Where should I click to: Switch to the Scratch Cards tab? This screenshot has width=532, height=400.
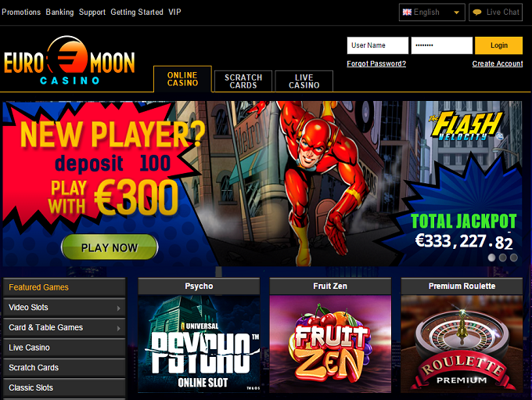243,81
